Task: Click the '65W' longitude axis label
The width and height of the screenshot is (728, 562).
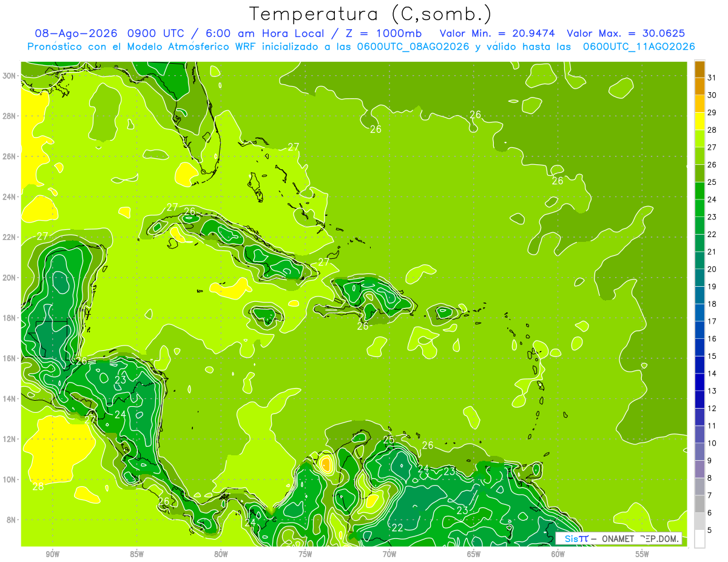Action: pos(474,554)
